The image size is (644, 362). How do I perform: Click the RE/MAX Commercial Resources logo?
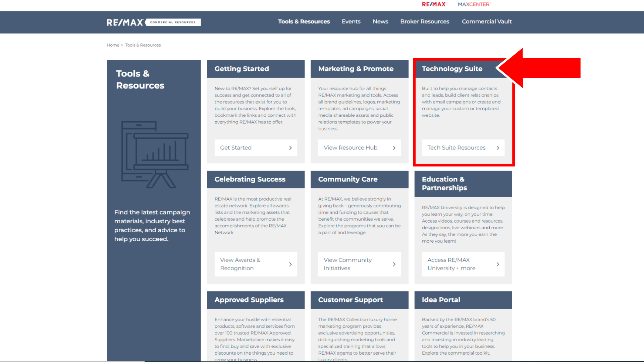(x=154, y=22)
